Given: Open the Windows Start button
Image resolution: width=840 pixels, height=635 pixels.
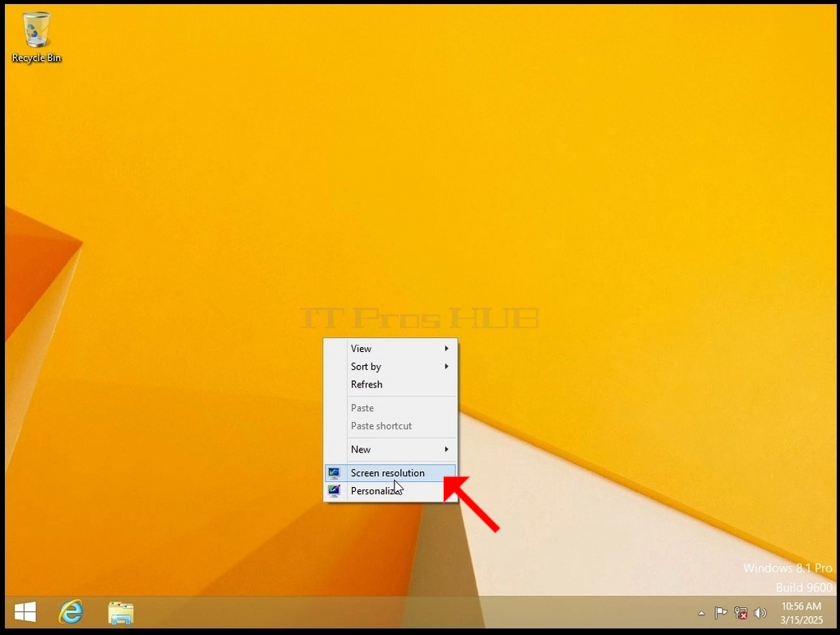Looking at the screenshot, I should point(25,612).
